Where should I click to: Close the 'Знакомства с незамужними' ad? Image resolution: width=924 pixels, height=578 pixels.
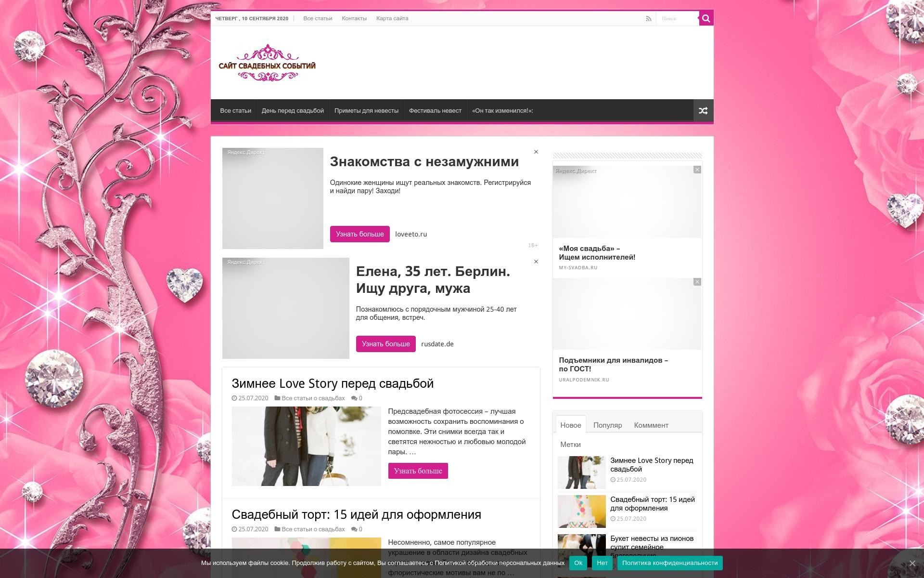[x=536, y=152]
